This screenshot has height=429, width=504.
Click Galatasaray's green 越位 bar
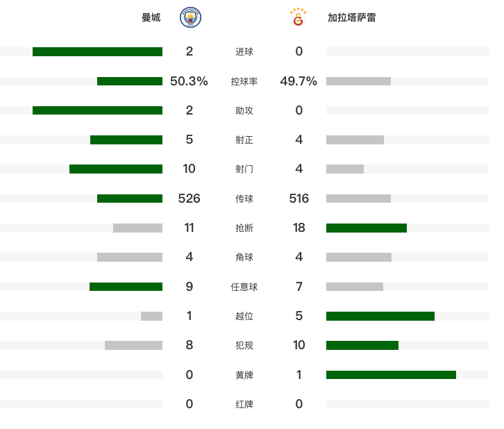pyautogui.click(x=380, y=316)
